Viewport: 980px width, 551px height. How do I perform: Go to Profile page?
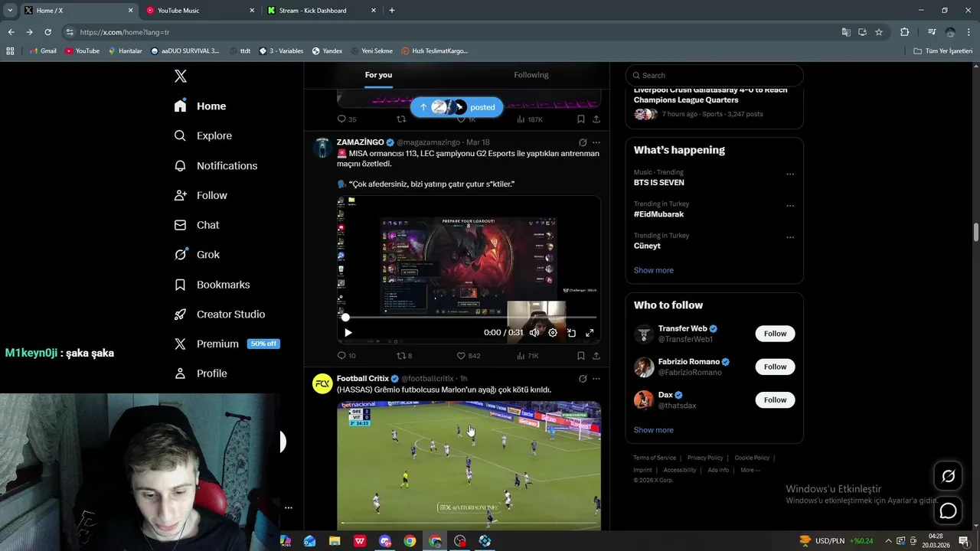(201, 373)
